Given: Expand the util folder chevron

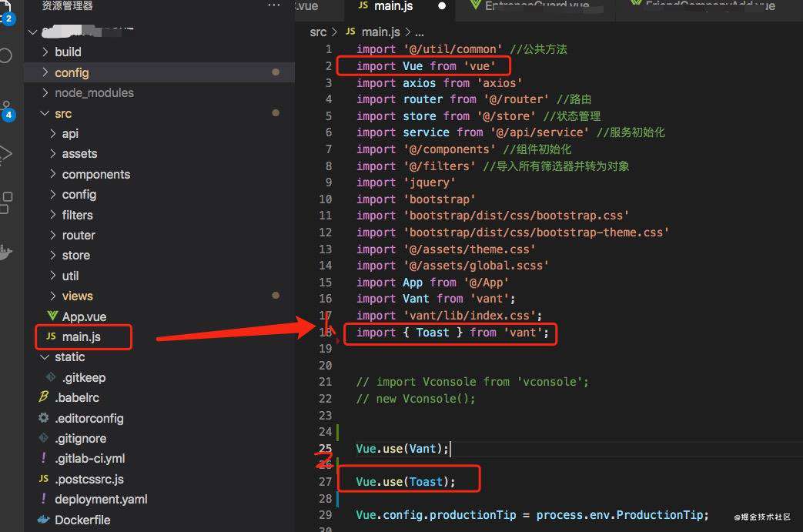Looking at the screenshot, I should [x=53, y=276].
